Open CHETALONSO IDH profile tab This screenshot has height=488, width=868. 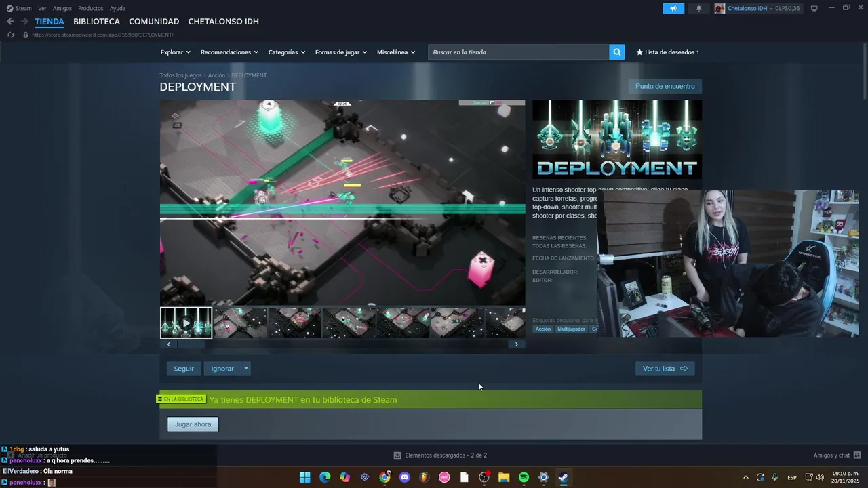point(223,22)
